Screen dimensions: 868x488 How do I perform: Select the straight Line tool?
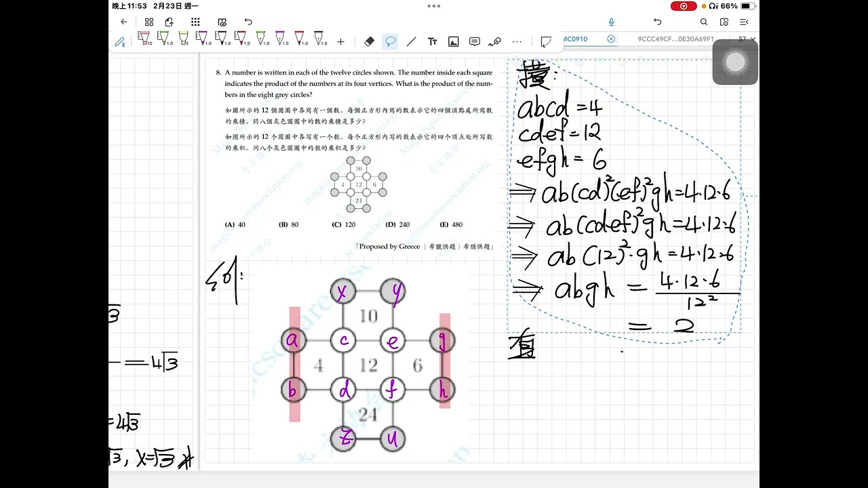412,42
